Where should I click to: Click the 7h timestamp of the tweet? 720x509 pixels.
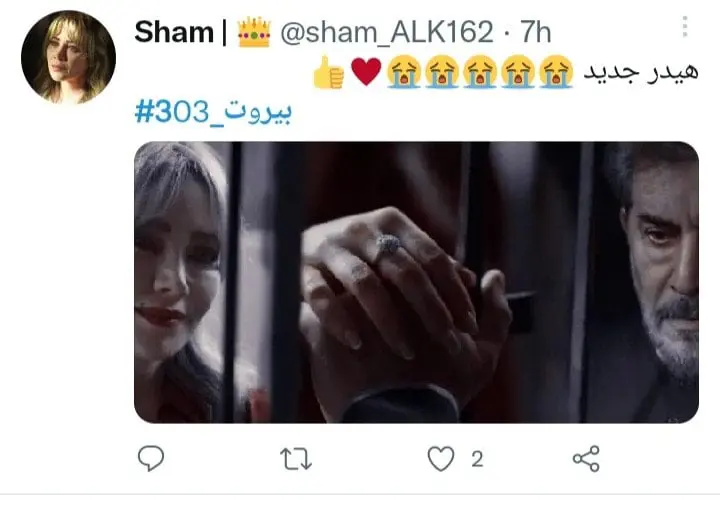coord(535,32)
